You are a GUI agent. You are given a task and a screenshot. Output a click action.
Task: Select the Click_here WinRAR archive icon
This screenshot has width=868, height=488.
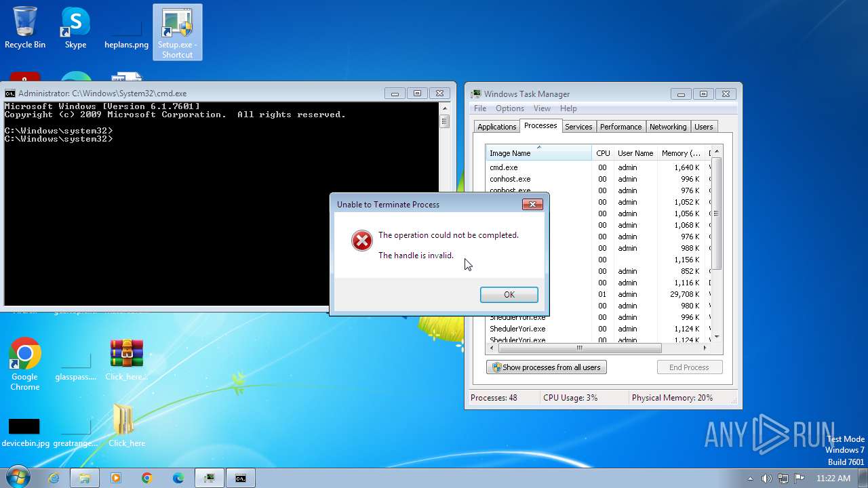click(x=126, y=360)
